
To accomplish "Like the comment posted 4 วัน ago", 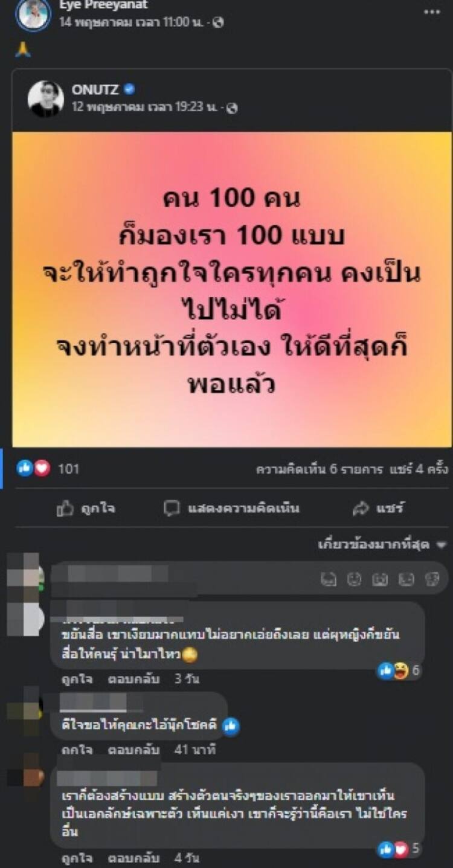I will click(x=77, y=858).
